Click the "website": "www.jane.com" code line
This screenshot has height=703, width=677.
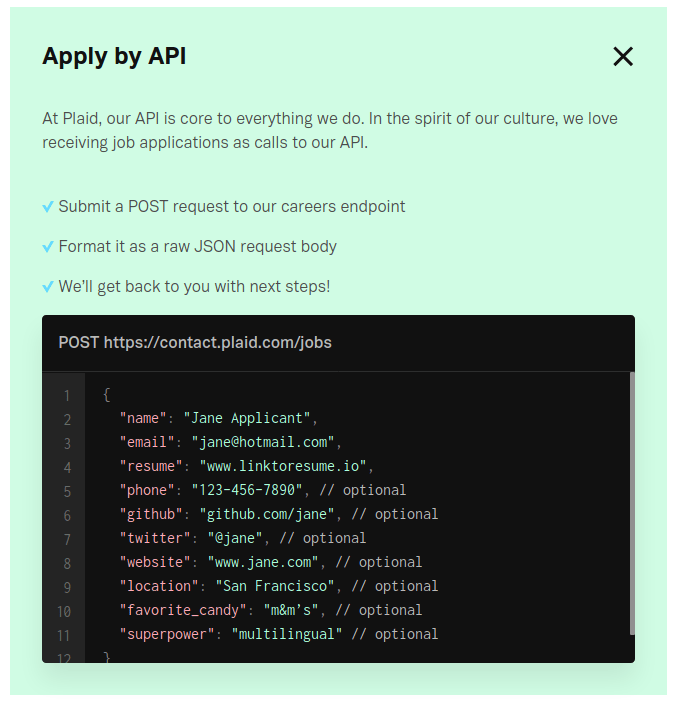pos(271,562)
